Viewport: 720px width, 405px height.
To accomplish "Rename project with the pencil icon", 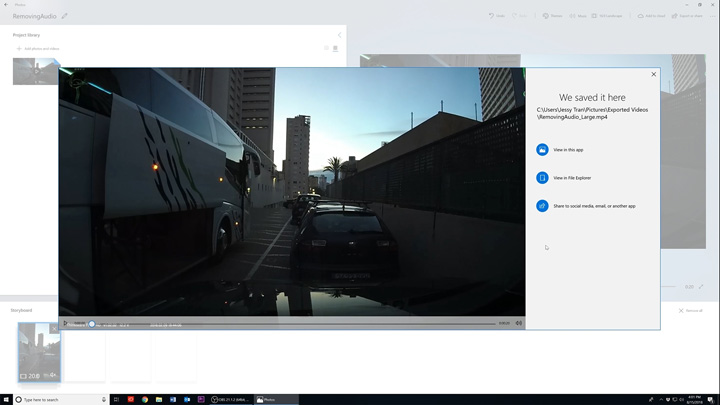I will pyautogui.click(x=65, y=16).
